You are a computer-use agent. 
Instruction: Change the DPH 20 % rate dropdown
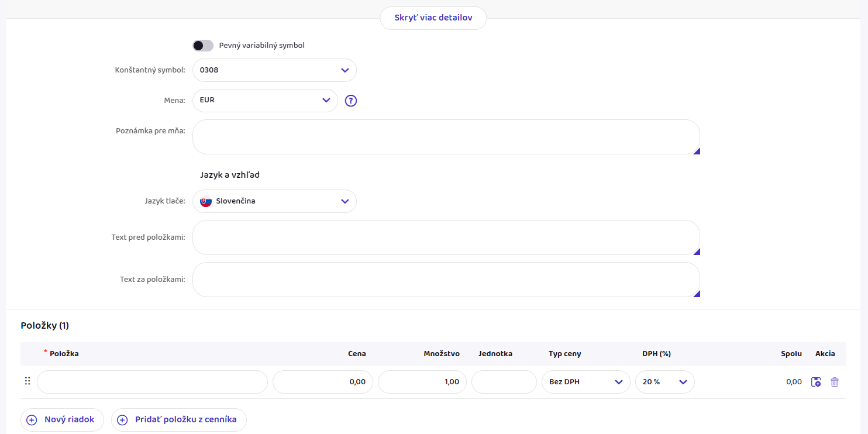[x=664, y=382]
